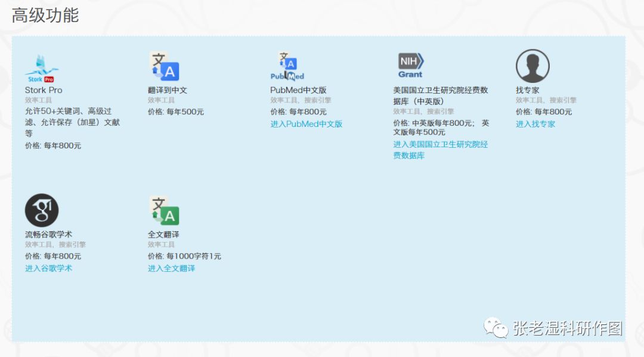Click the PubMed中文版 logo icon
Viewport: 644px width, 357px height.
tap(287, 66)
